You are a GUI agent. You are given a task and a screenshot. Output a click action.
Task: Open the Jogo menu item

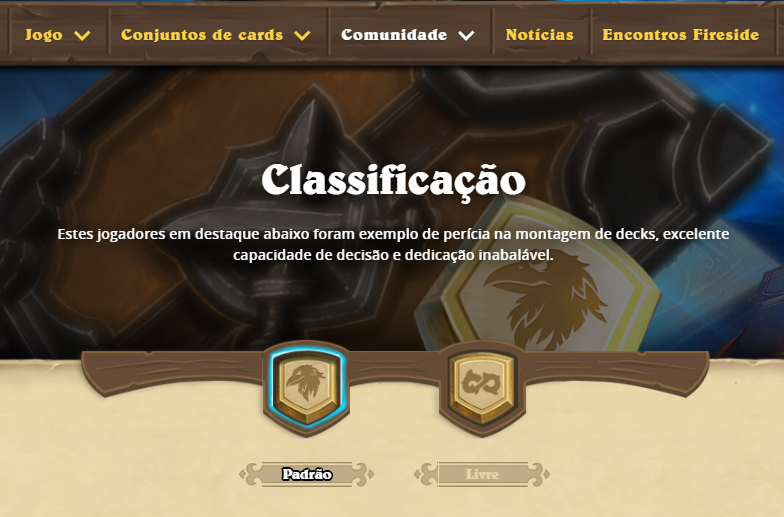(44, 34)
